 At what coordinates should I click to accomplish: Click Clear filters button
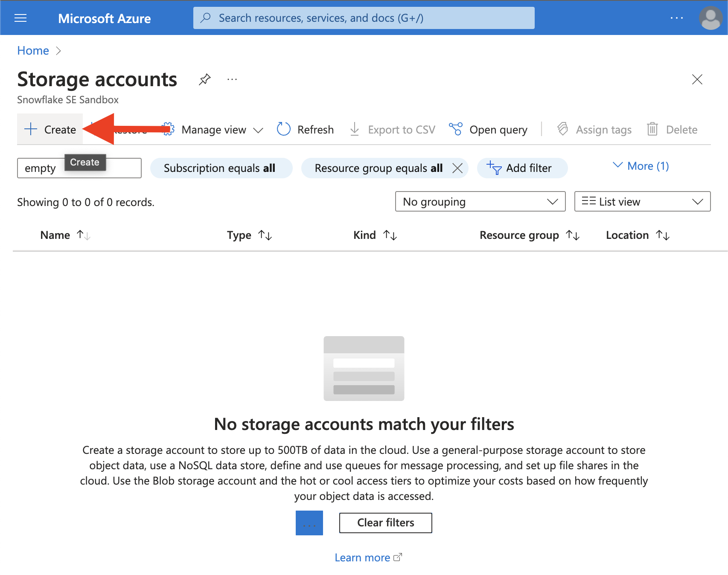pyautogui.click(x=386, y=523)
